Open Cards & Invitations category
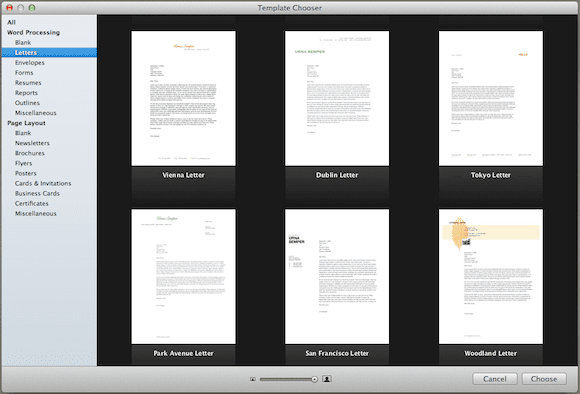This screenshot has height=394, width=580. (43, 183)
